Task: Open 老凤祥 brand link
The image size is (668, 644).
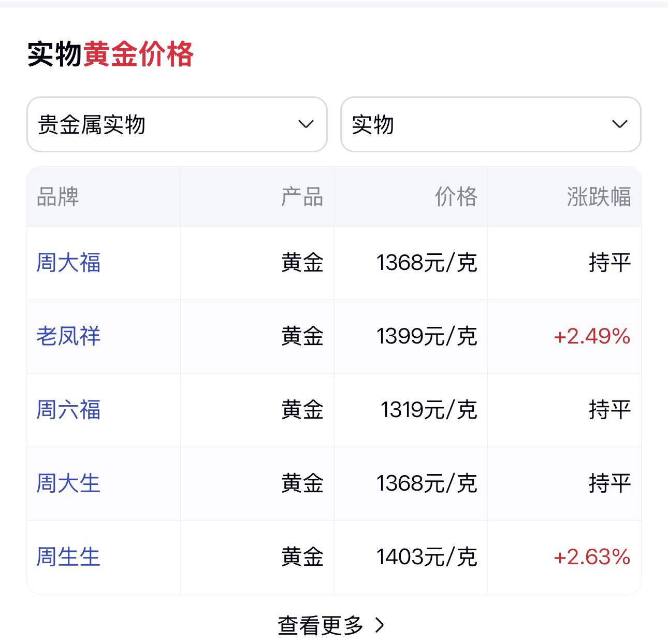Action: (68, 336)
